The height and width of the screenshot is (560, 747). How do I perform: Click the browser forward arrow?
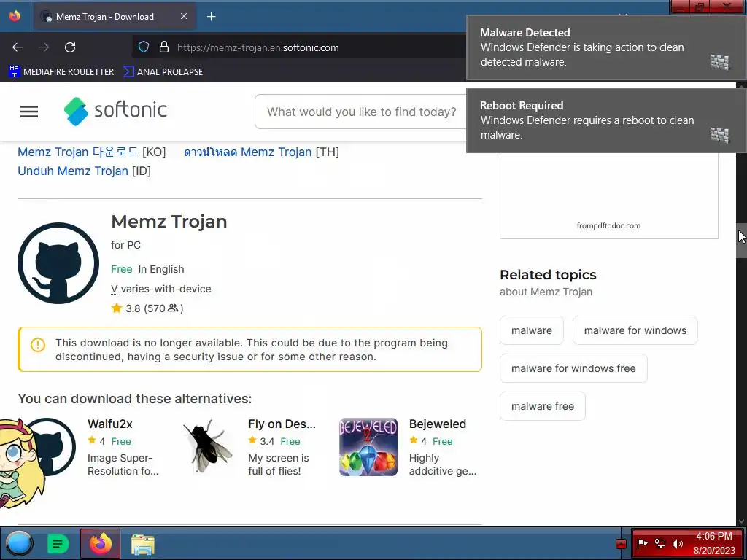coord(44,47)
